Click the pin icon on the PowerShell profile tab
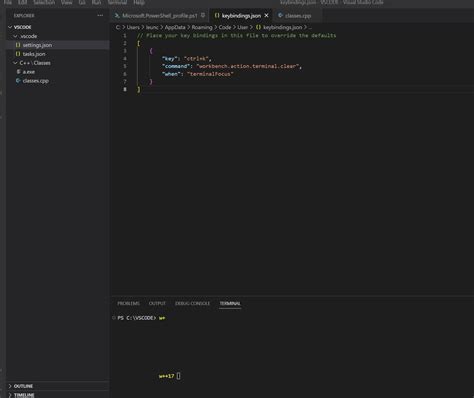Screen dimensions: 474x398 click(x=203, y=15)
